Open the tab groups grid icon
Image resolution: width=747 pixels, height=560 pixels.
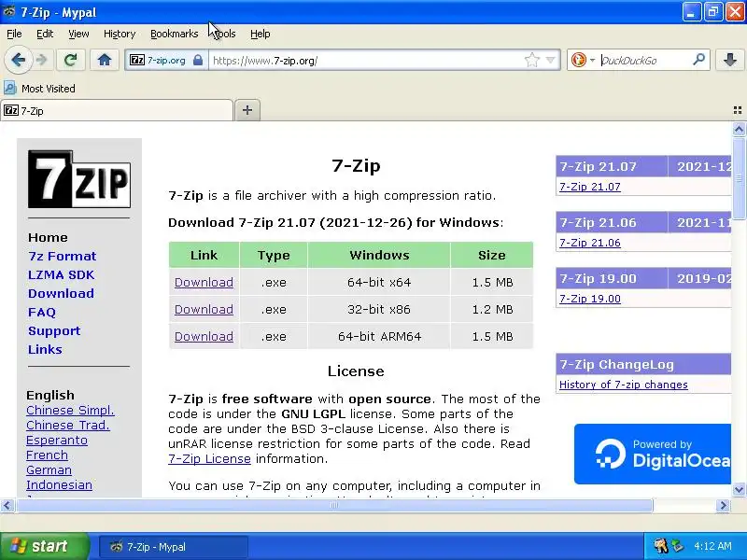pos(738,110)
